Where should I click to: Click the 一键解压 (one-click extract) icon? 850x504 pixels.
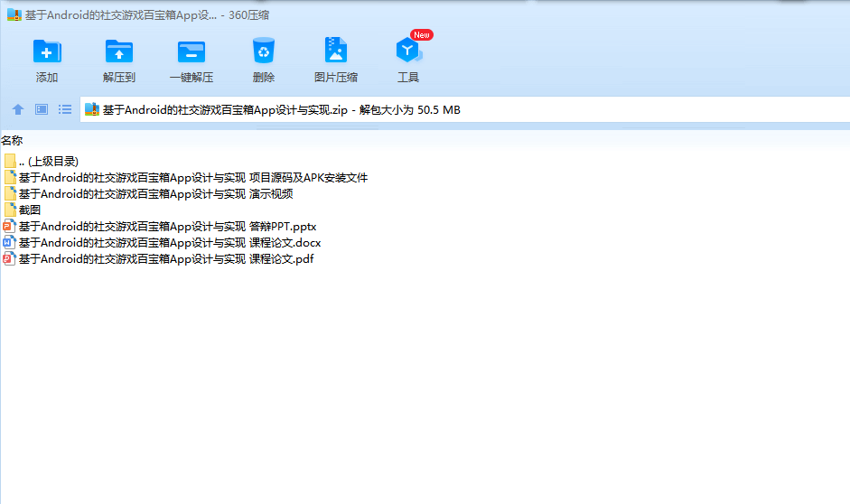(191, 52)
